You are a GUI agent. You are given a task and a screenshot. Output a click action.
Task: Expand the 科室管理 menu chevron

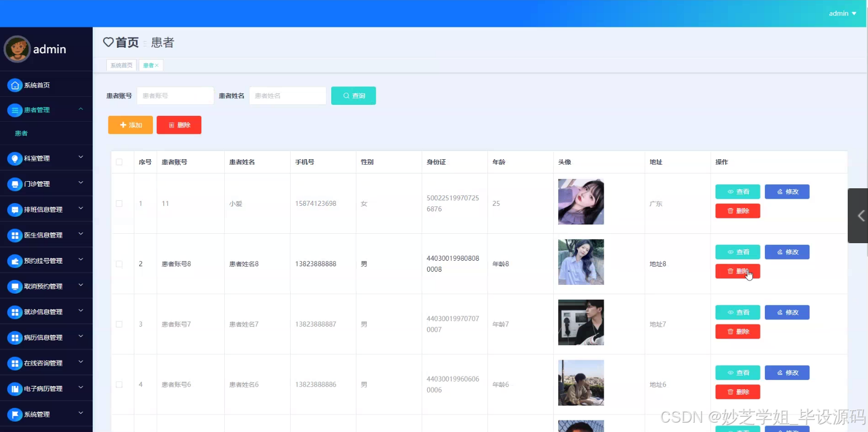click(81, 158)
